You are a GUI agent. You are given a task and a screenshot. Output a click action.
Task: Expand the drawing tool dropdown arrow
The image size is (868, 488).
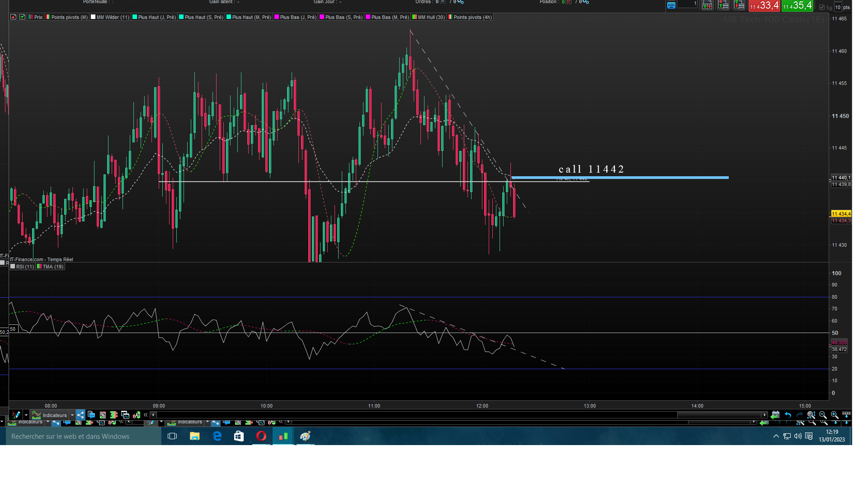(x=26, y=415)
